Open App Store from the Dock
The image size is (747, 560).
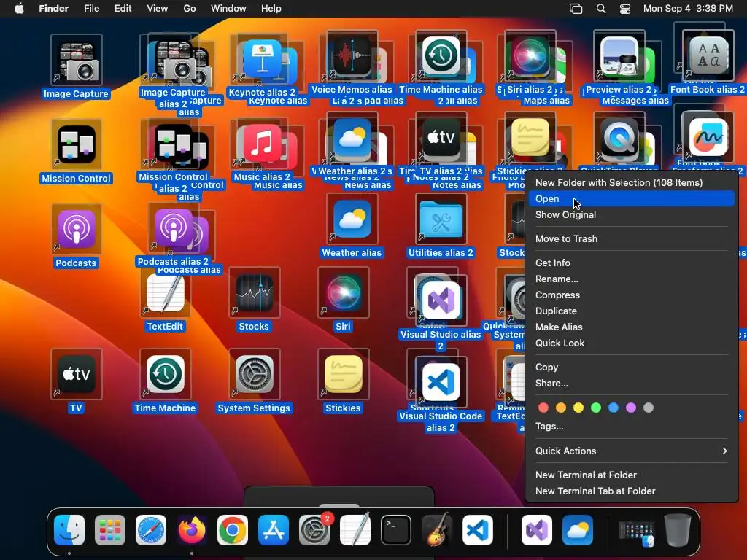tap(274, 530)
